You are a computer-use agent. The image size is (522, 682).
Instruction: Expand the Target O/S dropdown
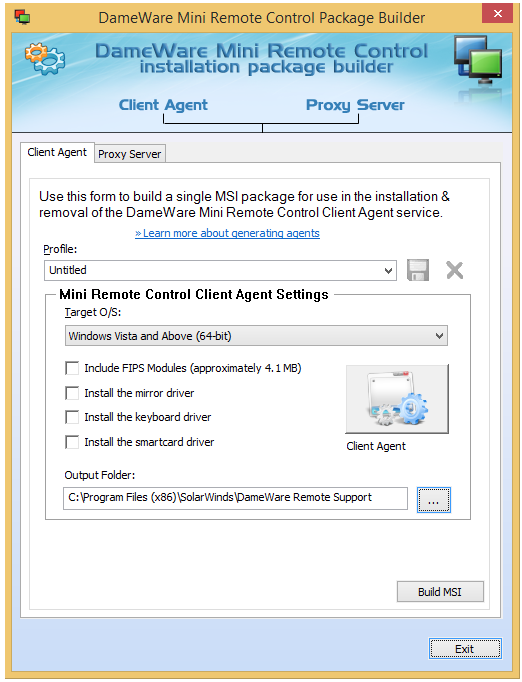coord(256,336)
